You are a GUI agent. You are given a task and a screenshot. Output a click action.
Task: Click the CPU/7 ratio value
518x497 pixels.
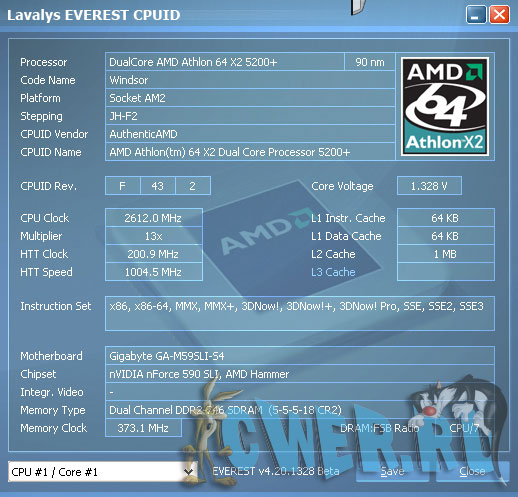464,428
